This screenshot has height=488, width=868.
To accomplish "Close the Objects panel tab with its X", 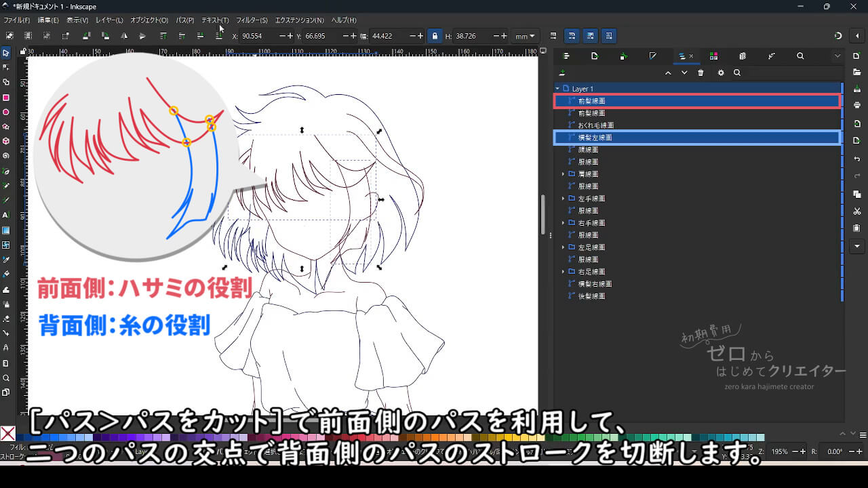I will point(692,56).
